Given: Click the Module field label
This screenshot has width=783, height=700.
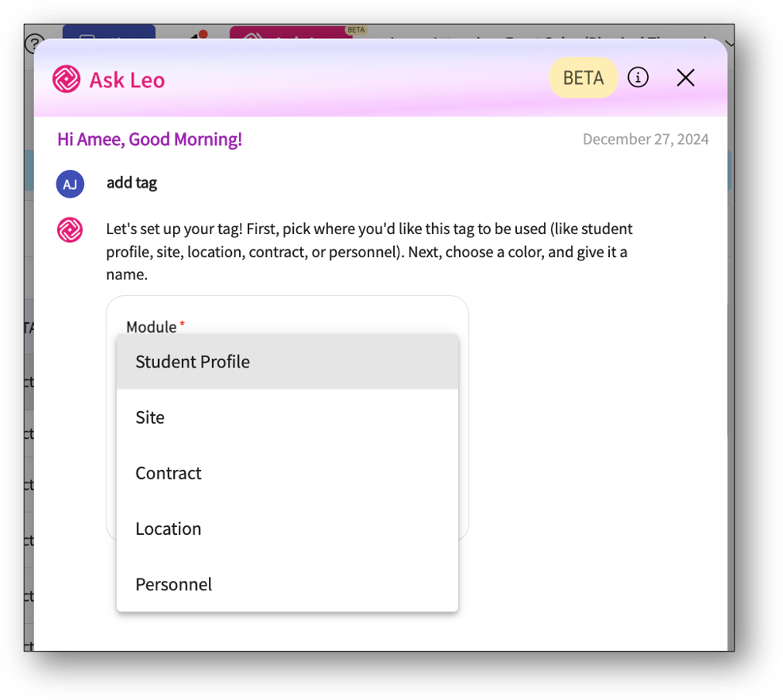Looking at the screenshot, I should point(152,327).
